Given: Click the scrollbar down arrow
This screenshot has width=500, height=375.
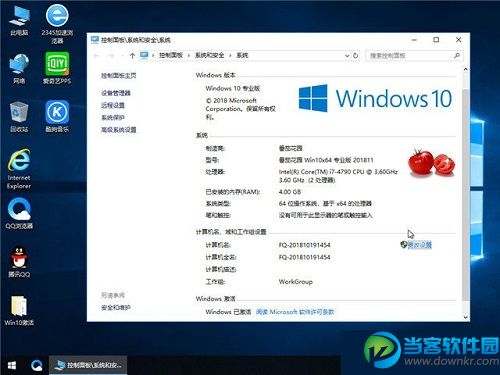Looking at the screenshot, I should pos(466,317).
